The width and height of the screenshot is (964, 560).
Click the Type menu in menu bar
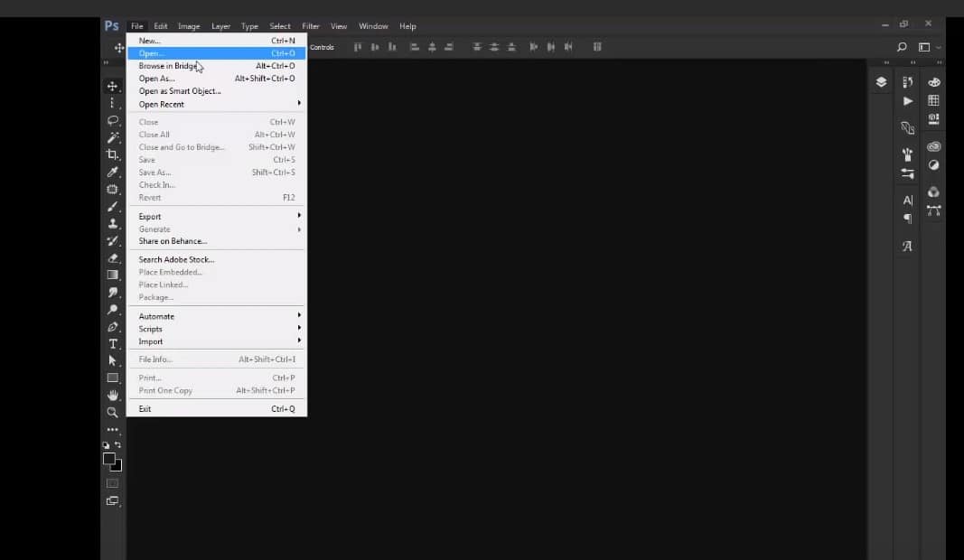249,26
